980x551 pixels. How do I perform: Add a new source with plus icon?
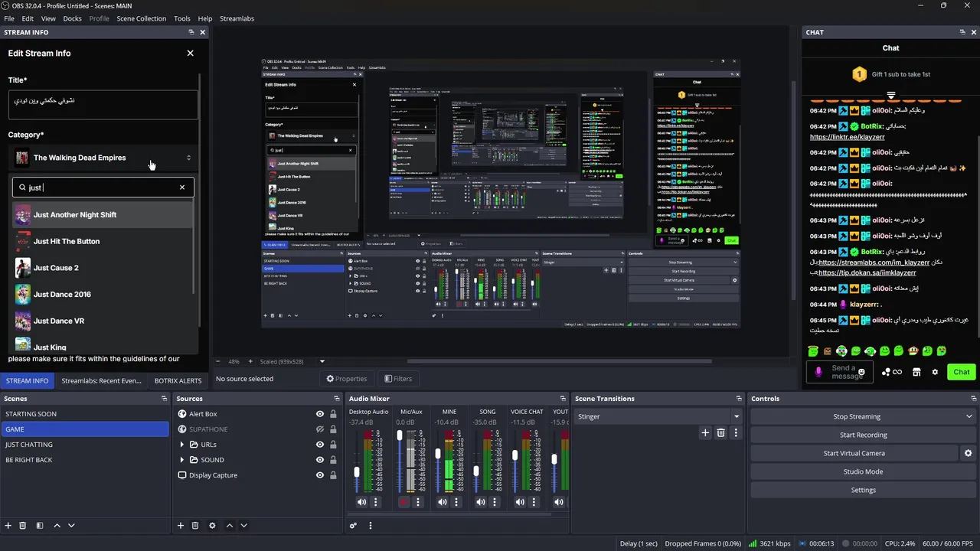point(181,526)
